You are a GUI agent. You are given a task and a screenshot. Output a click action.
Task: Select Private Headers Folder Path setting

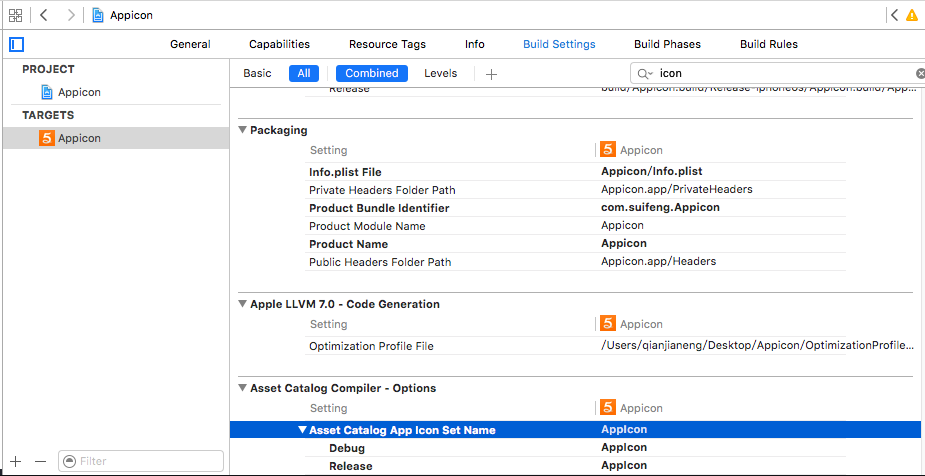[x=382, y=190]
